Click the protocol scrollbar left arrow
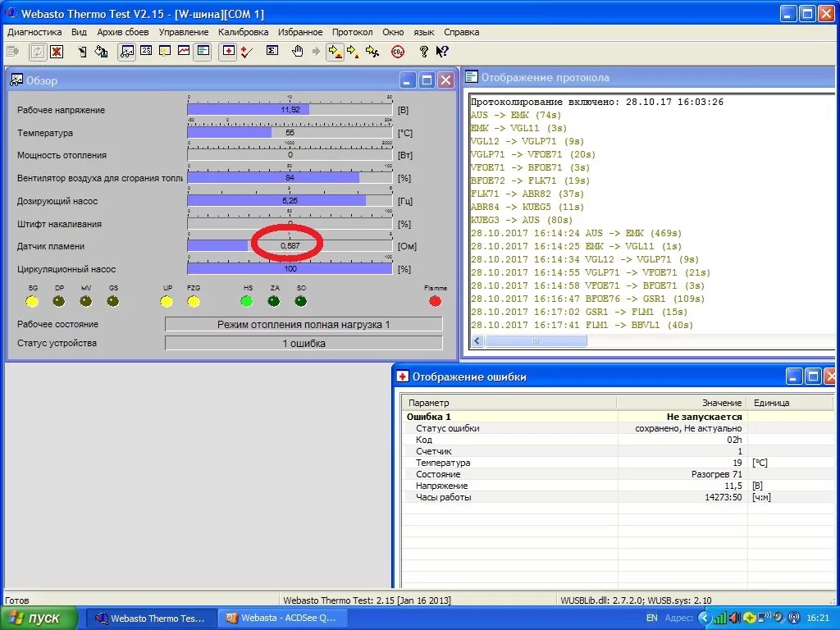The image size is (840, 630). coord(477,340)
